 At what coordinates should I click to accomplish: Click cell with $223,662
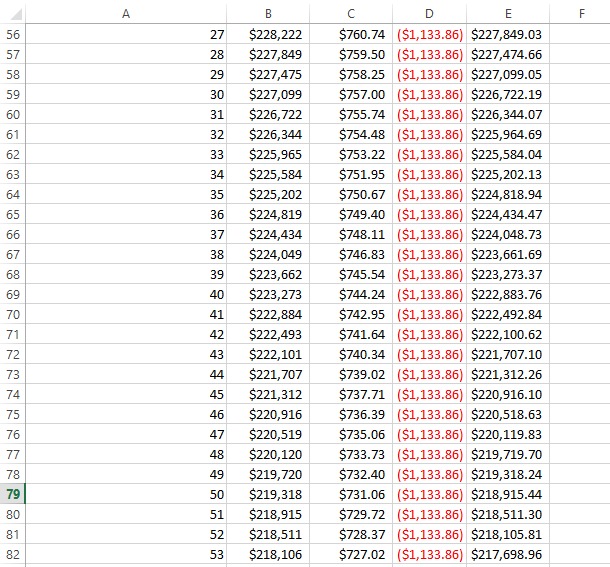[x=268, y=274]
